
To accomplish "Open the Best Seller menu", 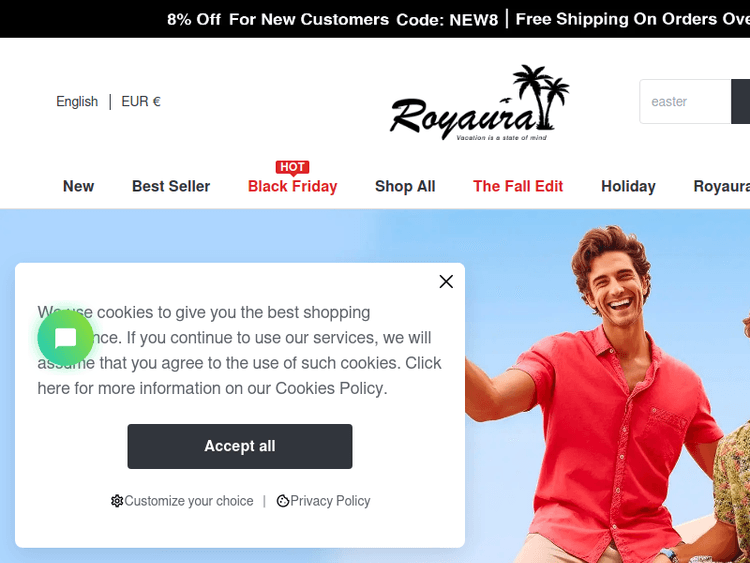I will 171,186.
